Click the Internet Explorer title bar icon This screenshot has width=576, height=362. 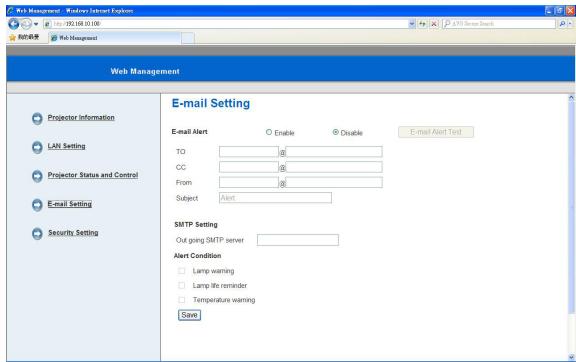point(11,11)
